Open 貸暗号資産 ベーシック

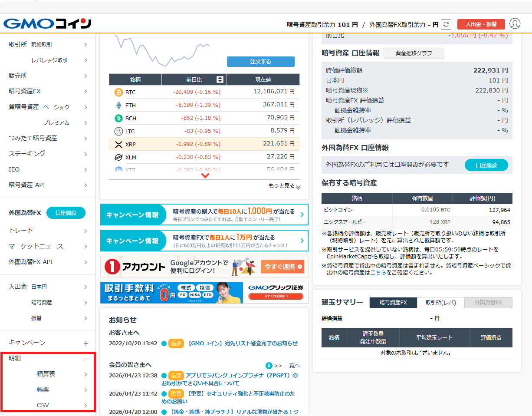[x=48, y=107]
